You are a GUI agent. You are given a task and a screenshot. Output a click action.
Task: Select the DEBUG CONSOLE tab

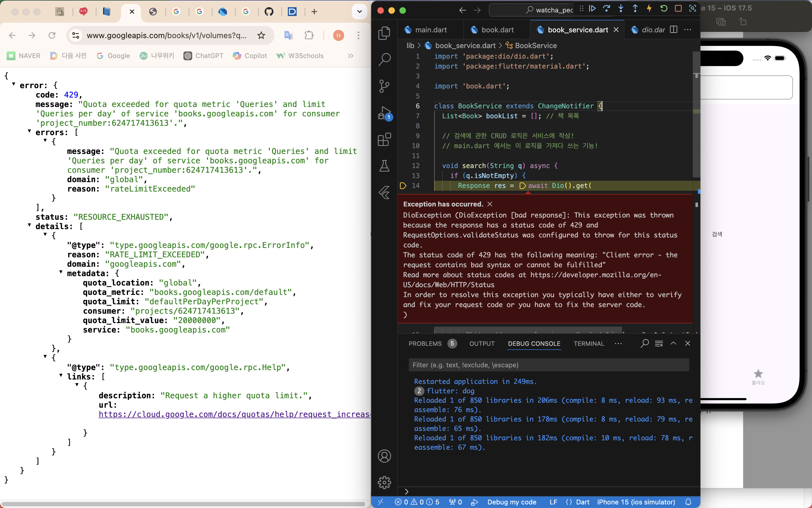coord(534,343)
